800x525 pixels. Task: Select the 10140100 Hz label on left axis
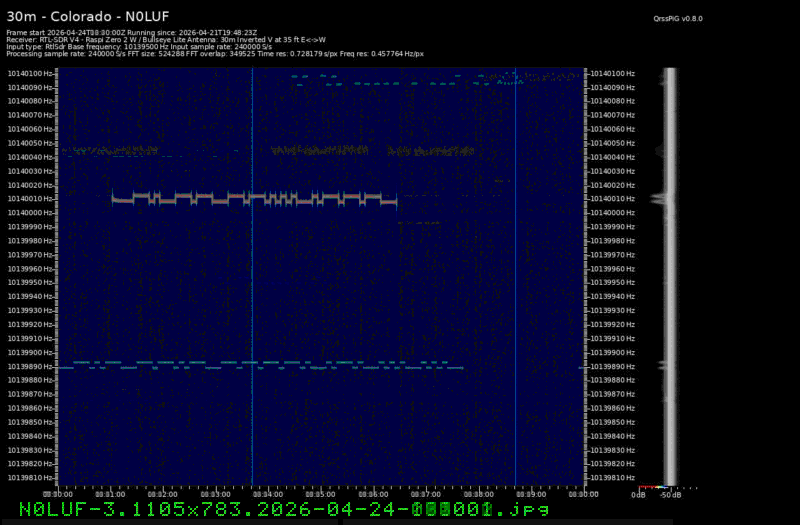(x=31, y=73)
